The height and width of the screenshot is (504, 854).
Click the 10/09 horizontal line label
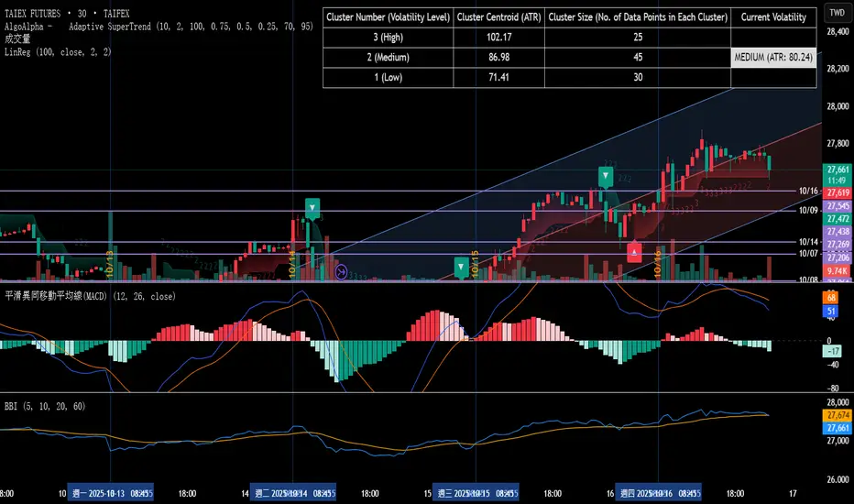pos(807,210)
